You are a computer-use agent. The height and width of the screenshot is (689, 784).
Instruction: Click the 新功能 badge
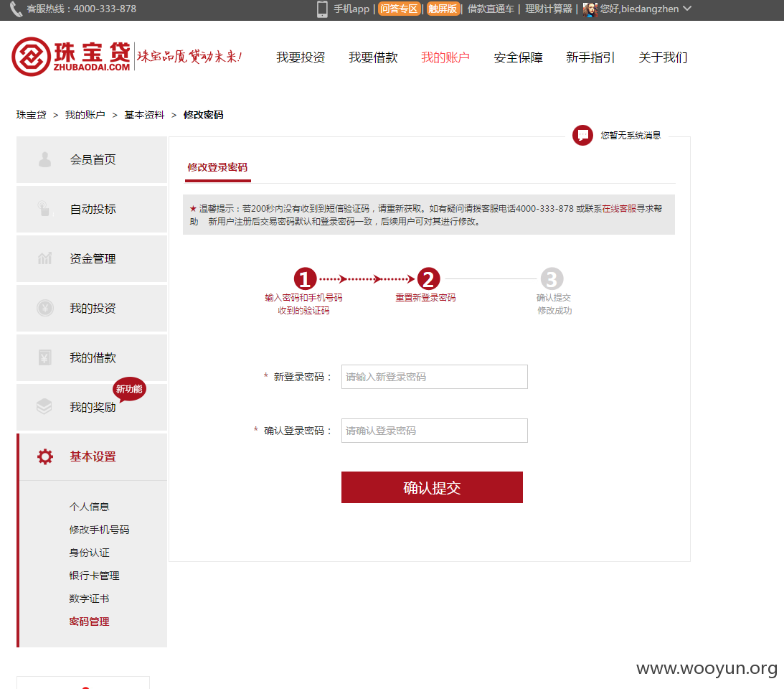pos(129,389)
